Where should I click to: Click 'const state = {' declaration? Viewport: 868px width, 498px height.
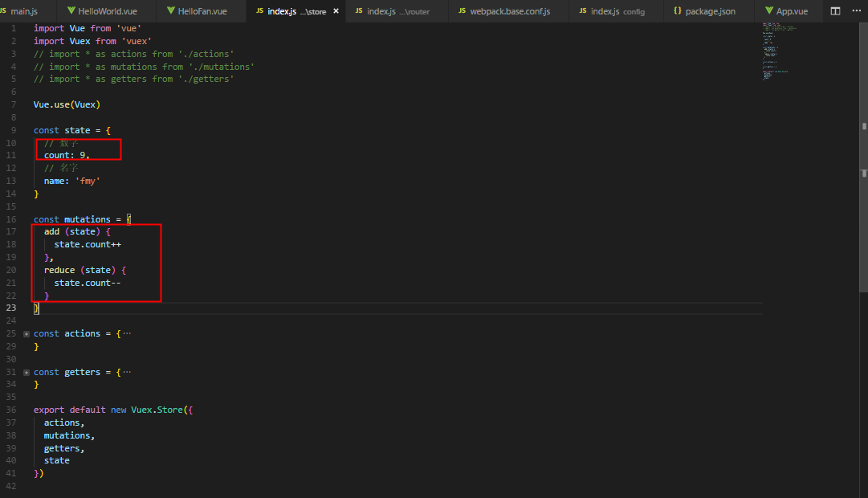[x=72, y=130]
